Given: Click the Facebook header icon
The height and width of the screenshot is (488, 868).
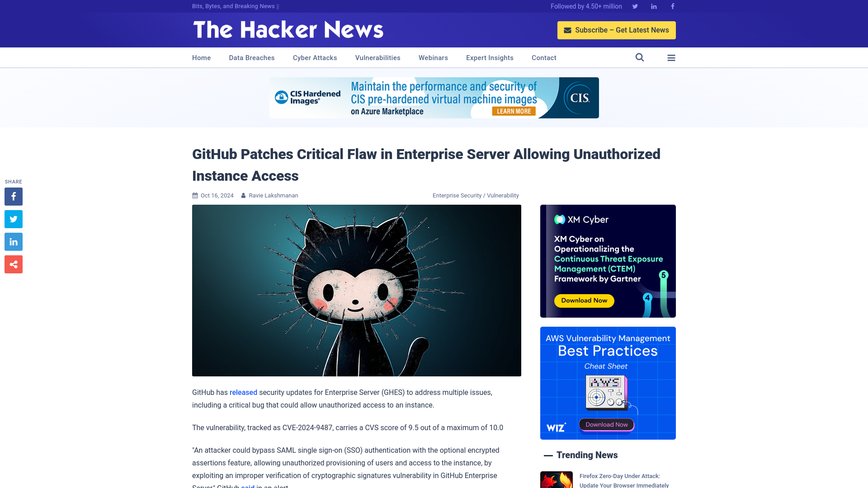Looking at the screenshot, I should [672, 6].
